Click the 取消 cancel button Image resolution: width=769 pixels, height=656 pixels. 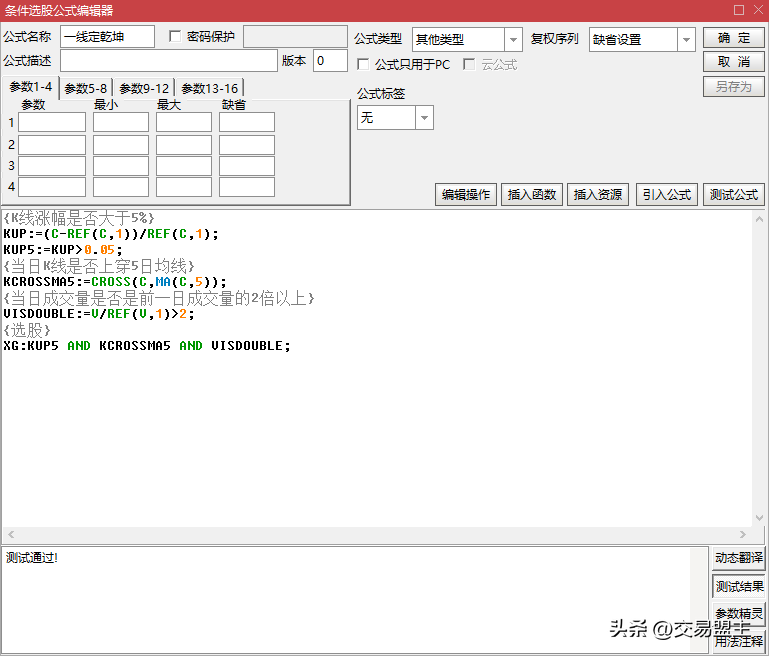pos(733,62)
